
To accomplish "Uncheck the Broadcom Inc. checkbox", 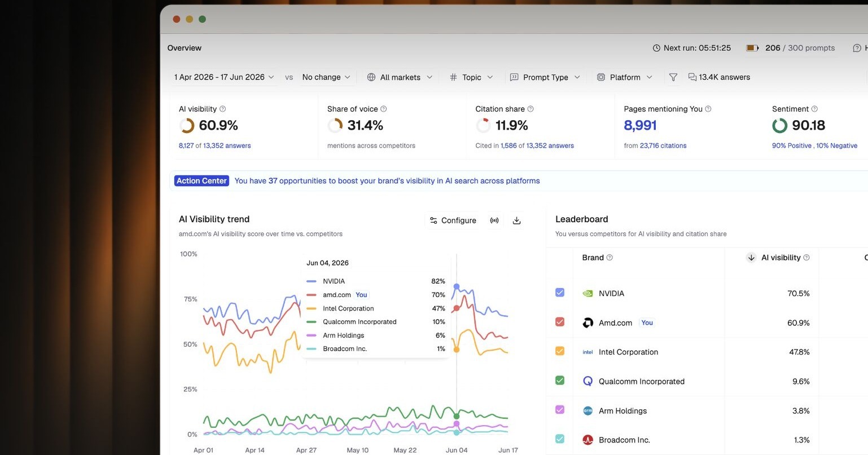I will point(560,439).
